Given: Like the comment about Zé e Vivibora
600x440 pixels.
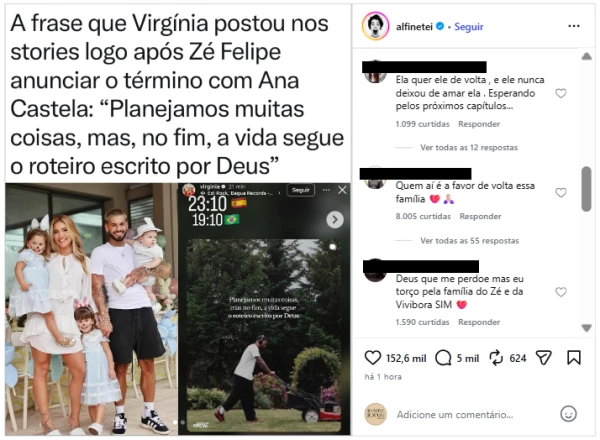Looking at the screenshot, I should coord(561,292).
